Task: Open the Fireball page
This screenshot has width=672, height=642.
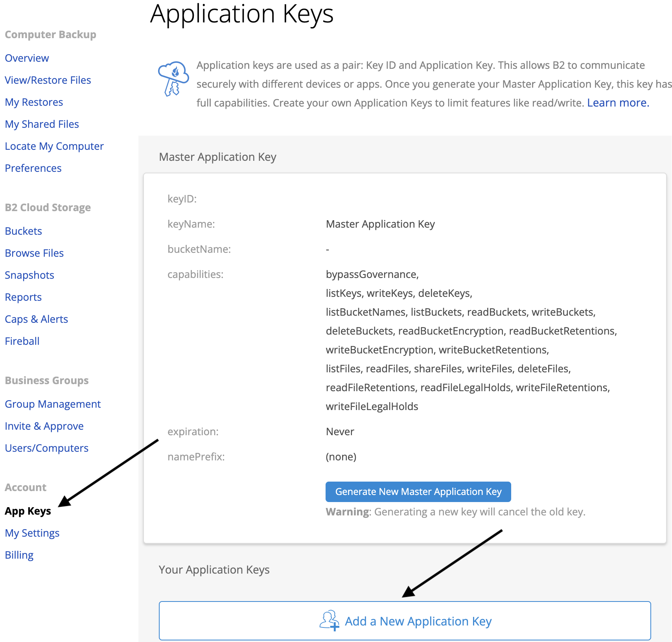Action: click(22, 341)
